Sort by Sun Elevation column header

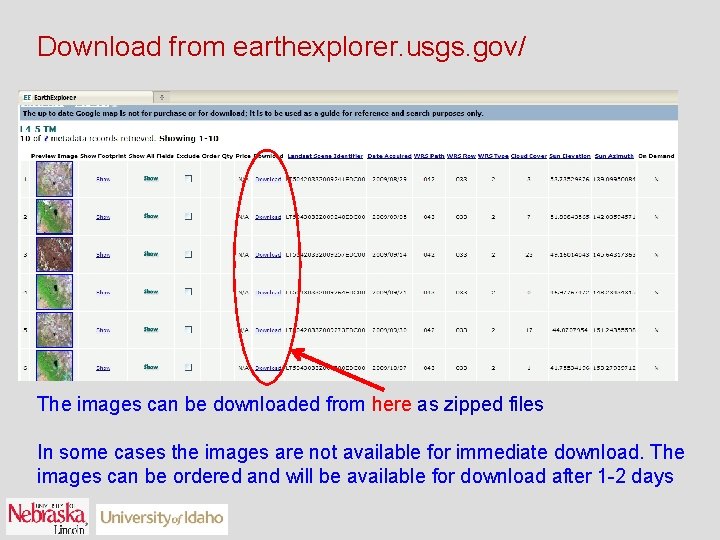click(x=570, y=156)
